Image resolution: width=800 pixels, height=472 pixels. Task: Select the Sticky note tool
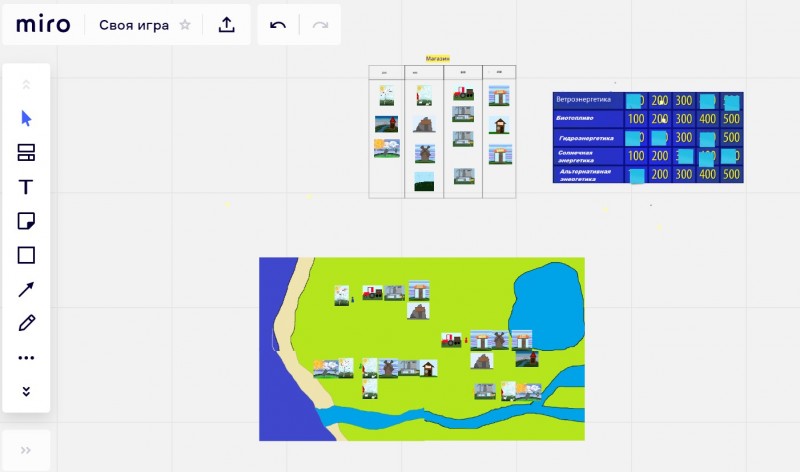(26, 221)
